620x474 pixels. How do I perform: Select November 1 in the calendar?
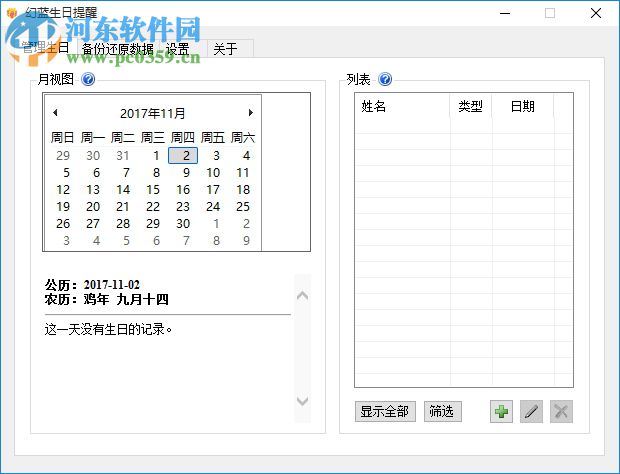click(x=157, y=156)
